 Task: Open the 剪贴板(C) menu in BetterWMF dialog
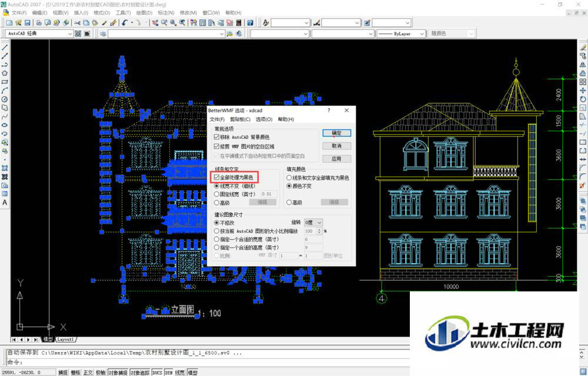(240, 119)
